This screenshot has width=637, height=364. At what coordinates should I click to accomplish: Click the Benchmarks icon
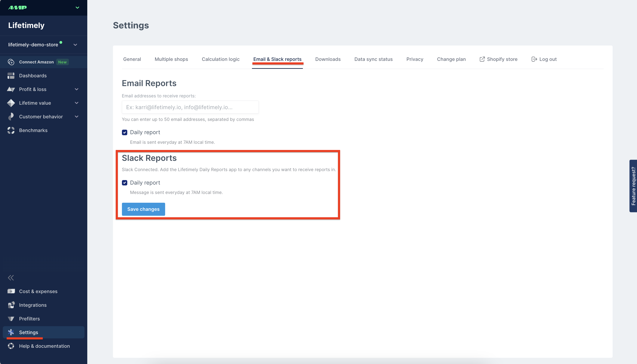(x=11, y=130)
